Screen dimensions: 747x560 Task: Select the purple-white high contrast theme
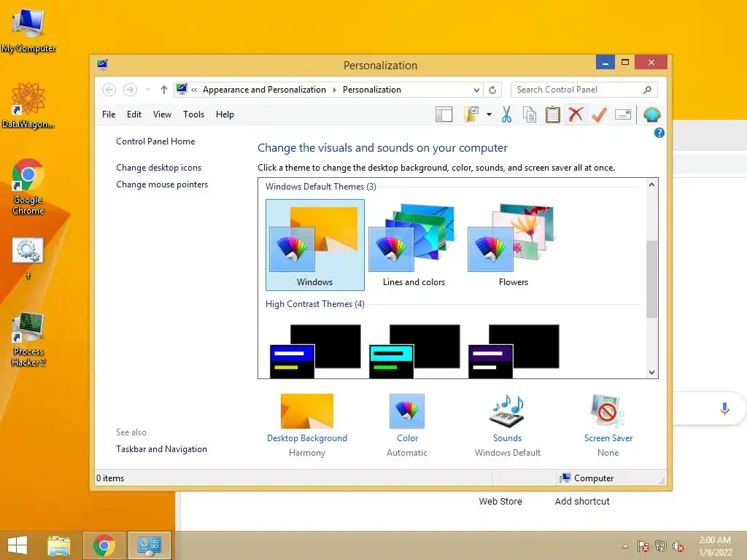point(513,351)
